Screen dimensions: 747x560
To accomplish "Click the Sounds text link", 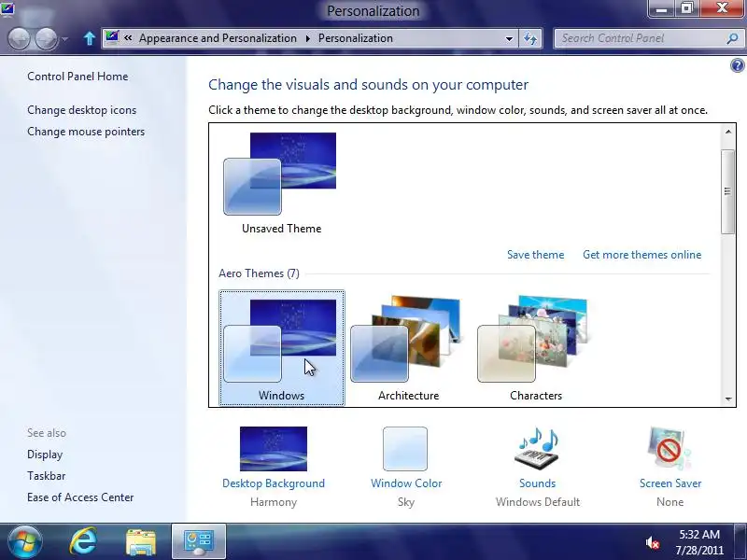I will click(x=538, y=483).
